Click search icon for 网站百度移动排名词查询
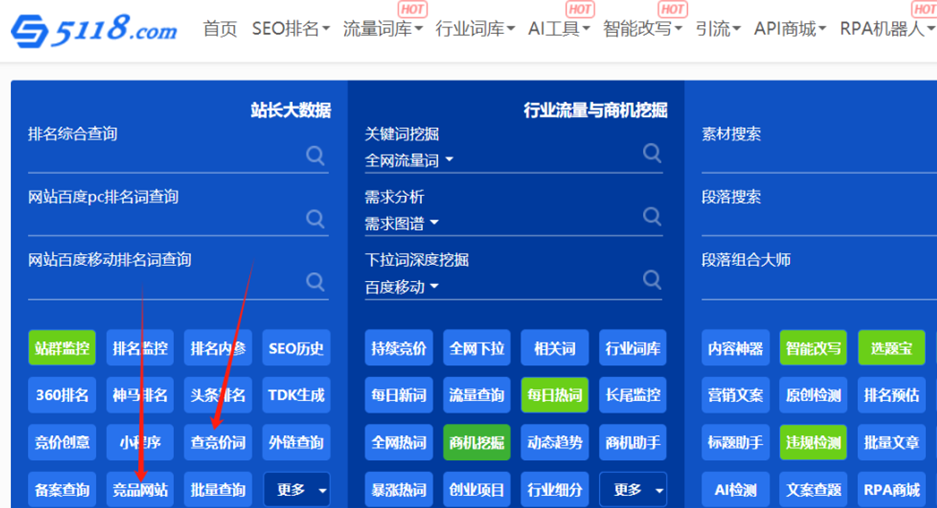Screen dimensions: 937x508 (315, 281)
